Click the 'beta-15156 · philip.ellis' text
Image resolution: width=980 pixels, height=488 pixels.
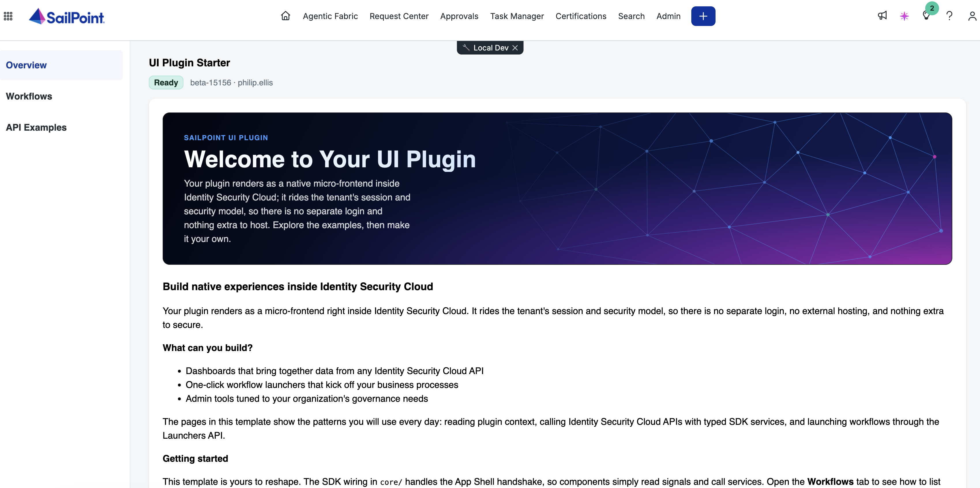click(231, 82)
